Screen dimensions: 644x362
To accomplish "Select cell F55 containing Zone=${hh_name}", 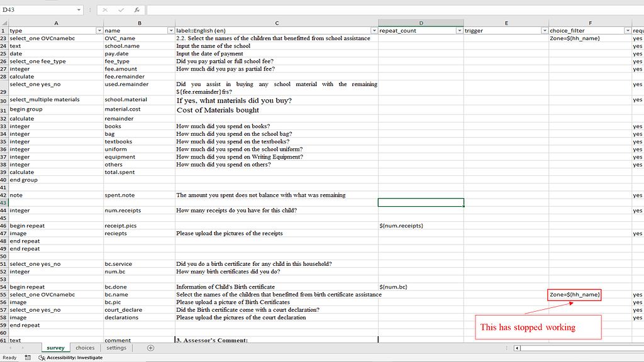I will click(x=574, y=294).
